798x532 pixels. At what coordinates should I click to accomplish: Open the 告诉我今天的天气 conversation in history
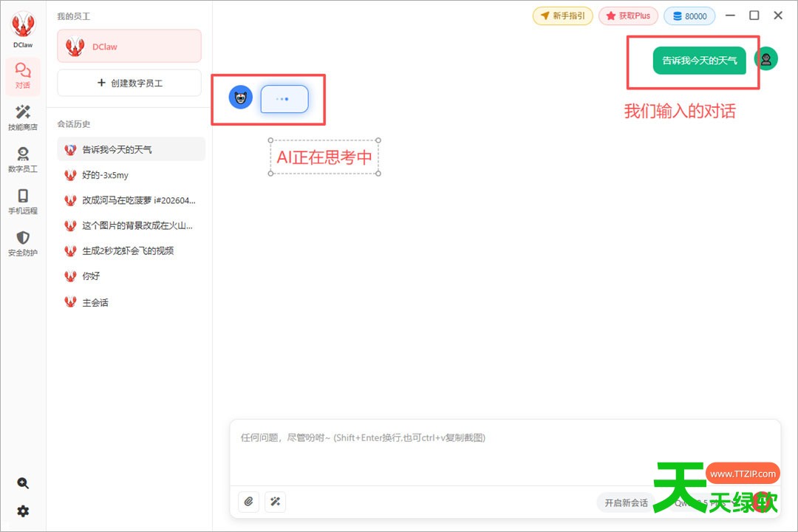tap(132, 149)
